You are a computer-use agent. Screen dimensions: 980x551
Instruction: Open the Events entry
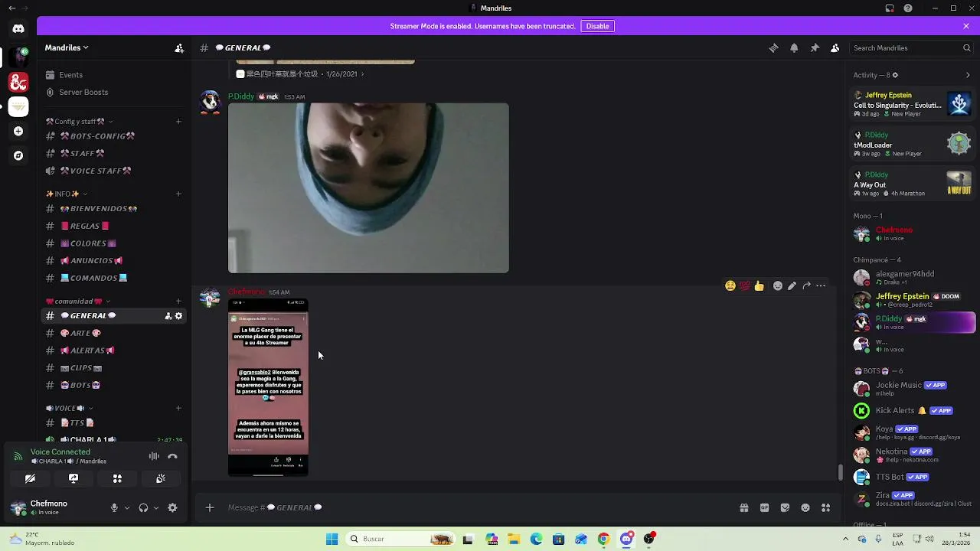tap(115, 75)
